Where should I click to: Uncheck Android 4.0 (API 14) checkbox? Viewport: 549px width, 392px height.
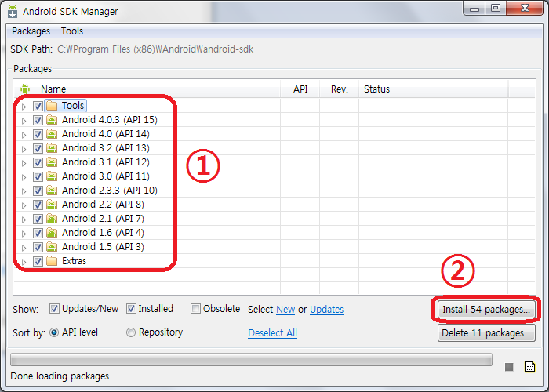point(38,134)
